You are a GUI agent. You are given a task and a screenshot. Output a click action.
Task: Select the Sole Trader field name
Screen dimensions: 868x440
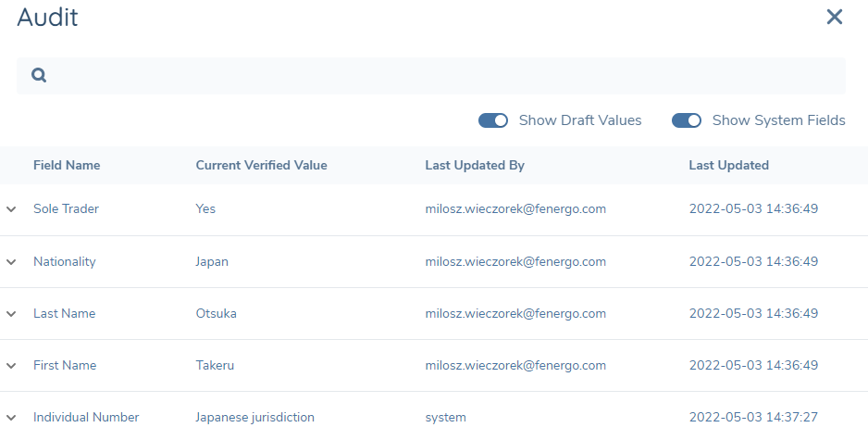66,209
